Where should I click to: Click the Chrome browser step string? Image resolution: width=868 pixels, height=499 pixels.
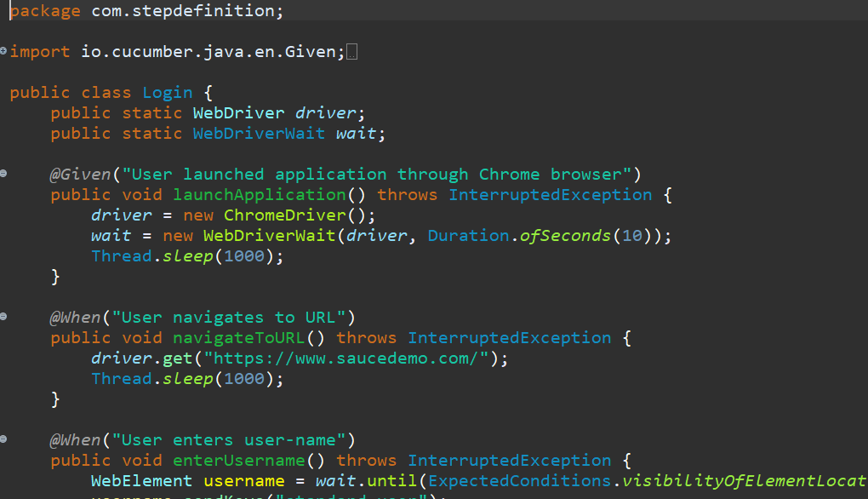[x=376, y=175]
